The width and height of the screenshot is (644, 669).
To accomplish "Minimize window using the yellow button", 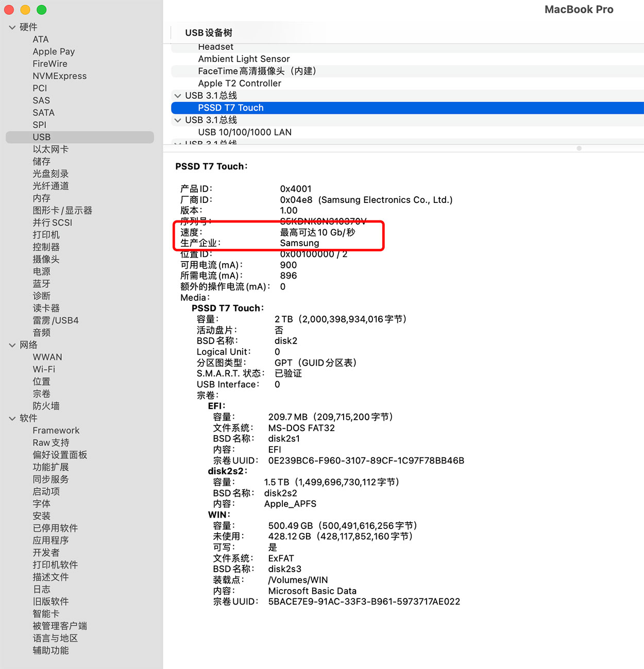I will point(25,9).
